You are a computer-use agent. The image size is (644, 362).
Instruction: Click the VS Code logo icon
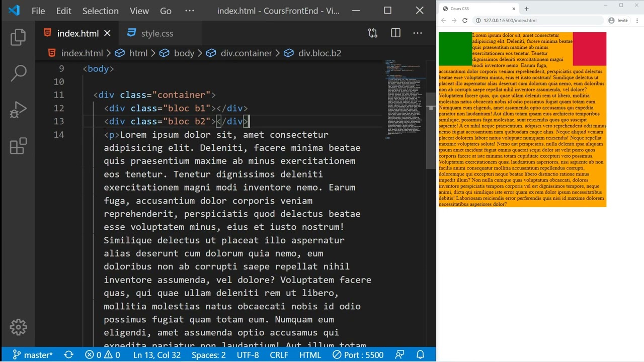pyautogui.click(x=14, y=11)
